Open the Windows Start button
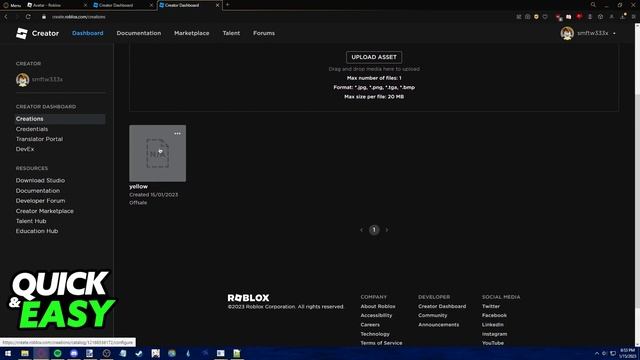 (x=8, y=353)
